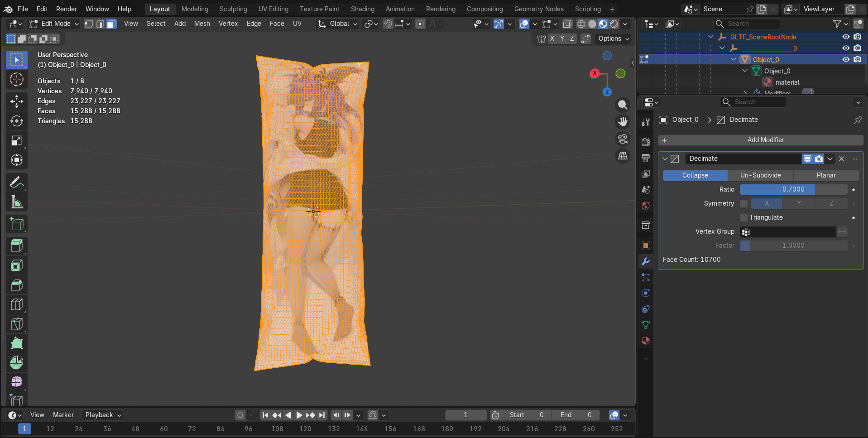Image resolution: width=868 pixels, height=438 pixels.
Task: Click the zoom viewport gizmo icon
Action: tap(623, 105)
